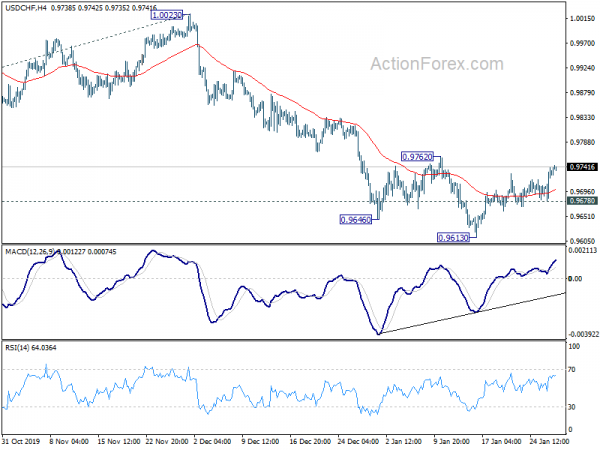Viewport: 600px width, 450px height.
Task: Click the current price tag 0.97416
Action: [x=582, y=167]
